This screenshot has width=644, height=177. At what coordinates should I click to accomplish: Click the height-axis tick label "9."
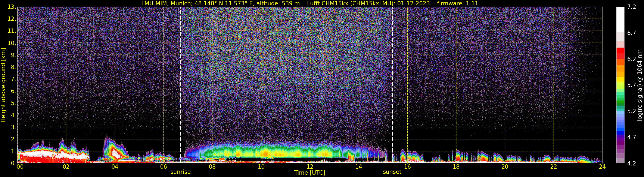pos(13,55)
